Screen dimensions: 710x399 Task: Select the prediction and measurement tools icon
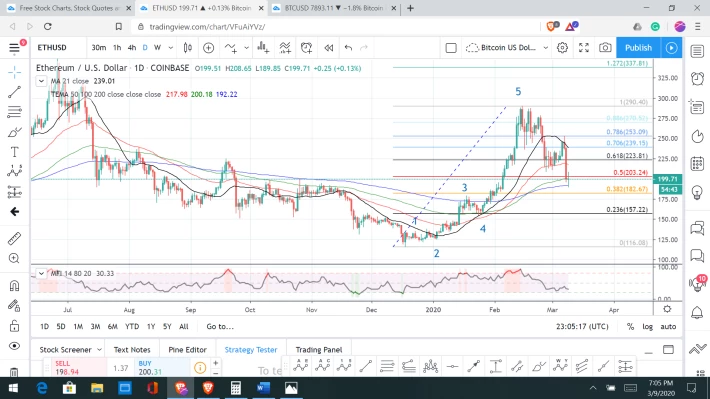pyautogui.click(x=14, y=192)
